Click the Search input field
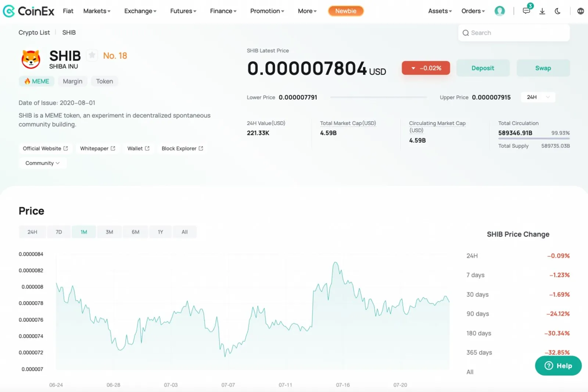The height and width of the screenshot is (392, 588). (514, 33)
